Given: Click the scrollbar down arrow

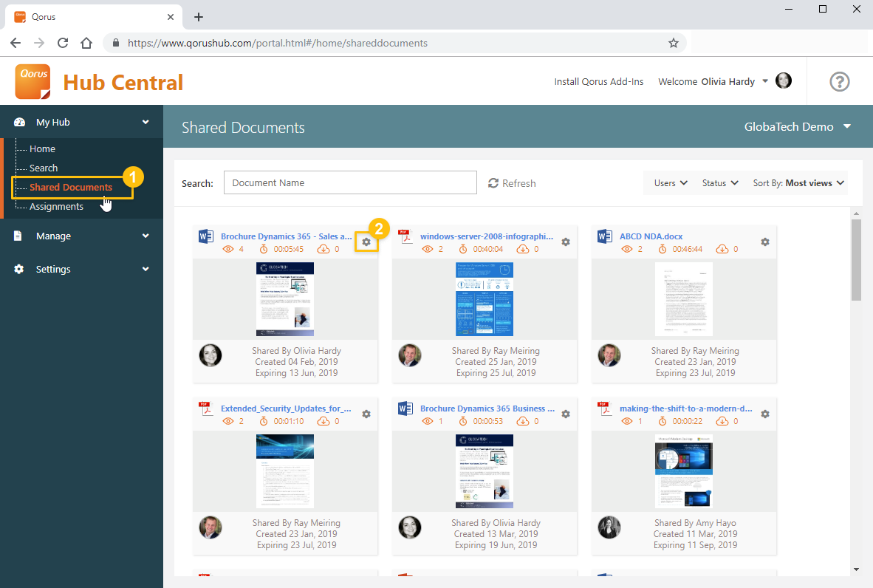Looking at the screenshot, I should [x=856, y=569].
